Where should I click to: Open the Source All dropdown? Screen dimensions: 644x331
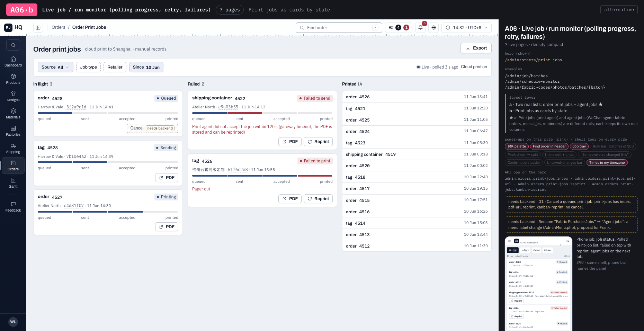tap(55, 67)
